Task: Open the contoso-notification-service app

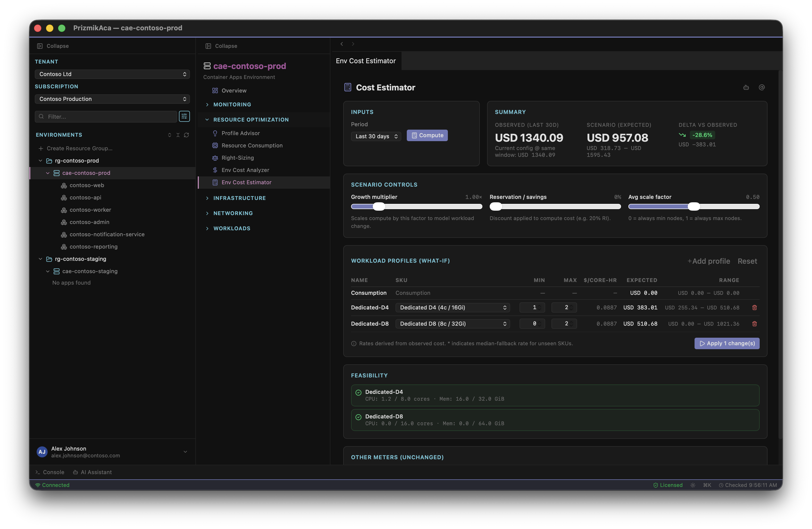Action: (107, 234)
